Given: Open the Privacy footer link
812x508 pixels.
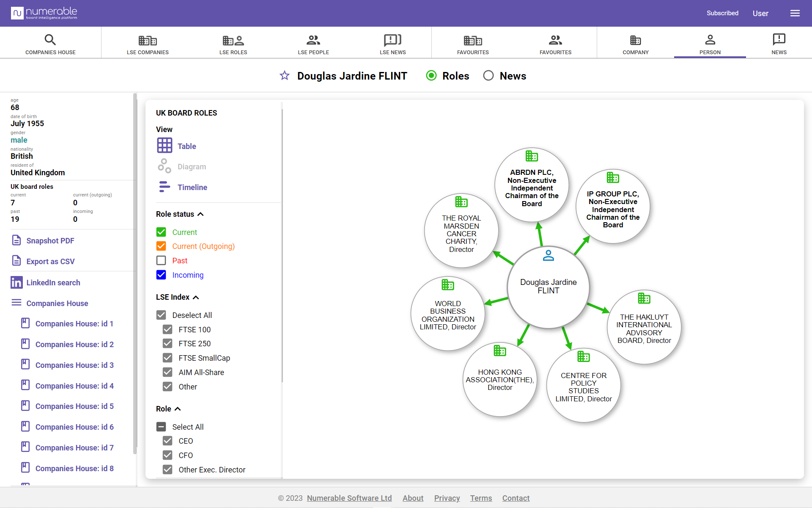Looking at the screenshot, I should pyautogui.click(x=447, y=498).
